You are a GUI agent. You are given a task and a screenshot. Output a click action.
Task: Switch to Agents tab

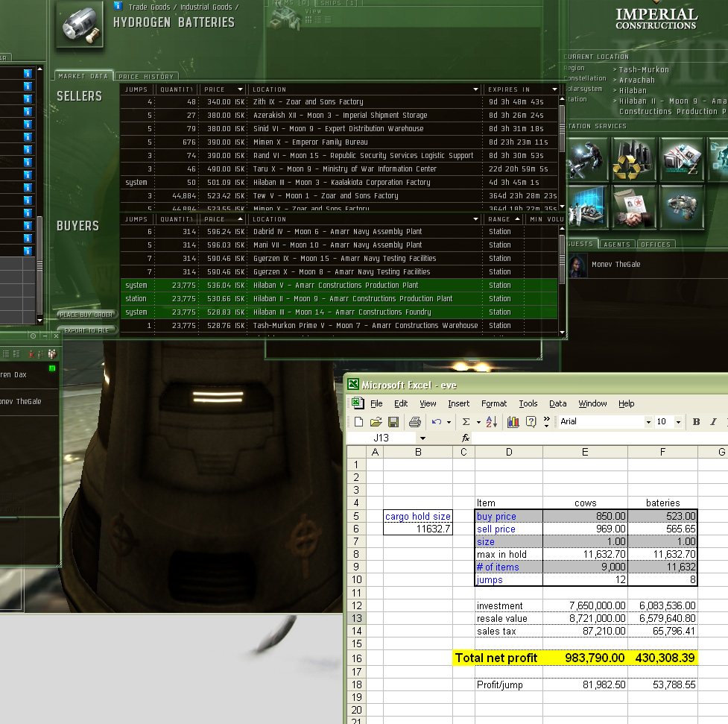(x=616, y=245)
